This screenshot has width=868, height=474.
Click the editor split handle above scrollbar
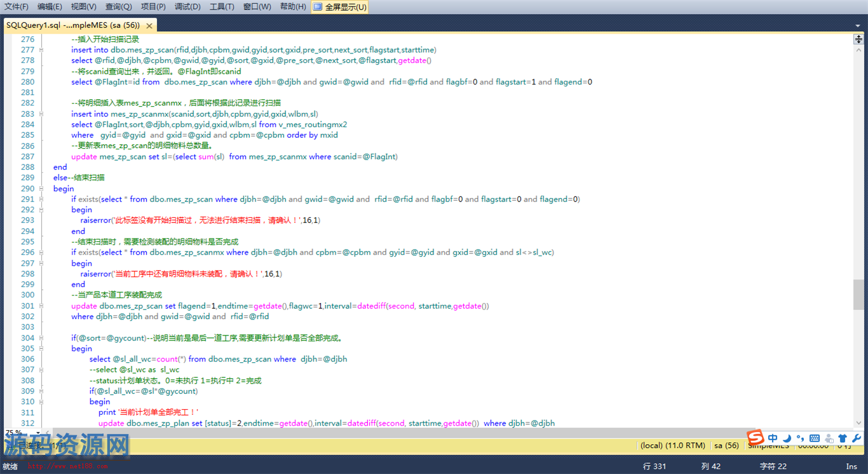[x=858, y=39]
